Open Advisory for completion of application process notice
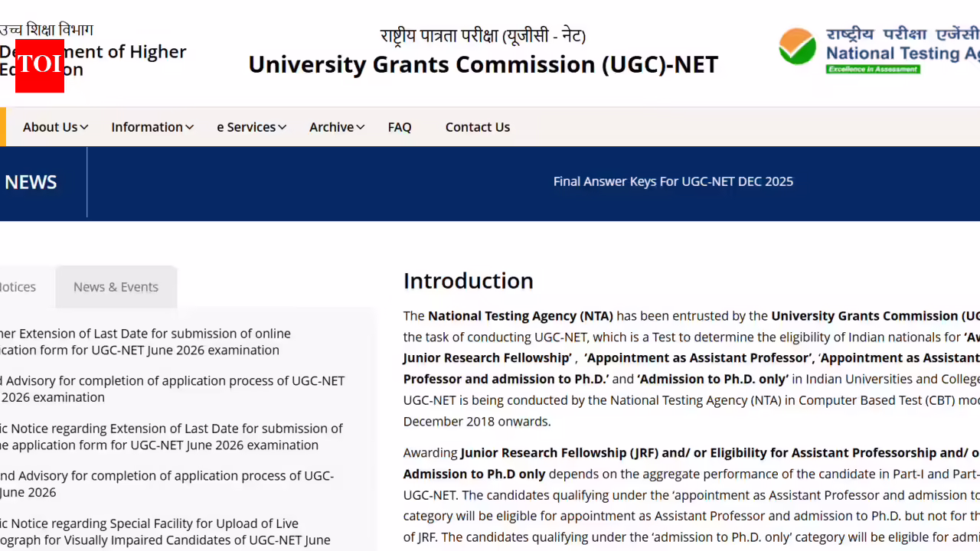This screenshot has width=980, height=551. point(172,389)
